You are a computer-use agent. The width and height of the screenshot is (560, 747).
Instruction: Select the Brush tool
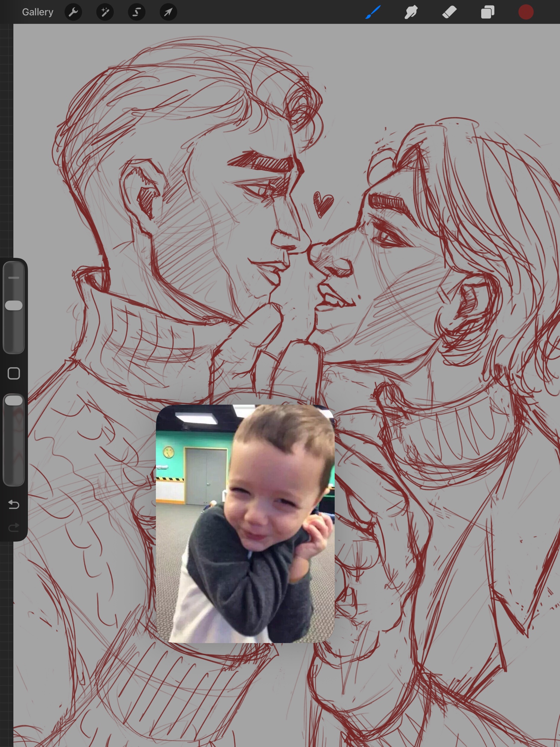373,12
